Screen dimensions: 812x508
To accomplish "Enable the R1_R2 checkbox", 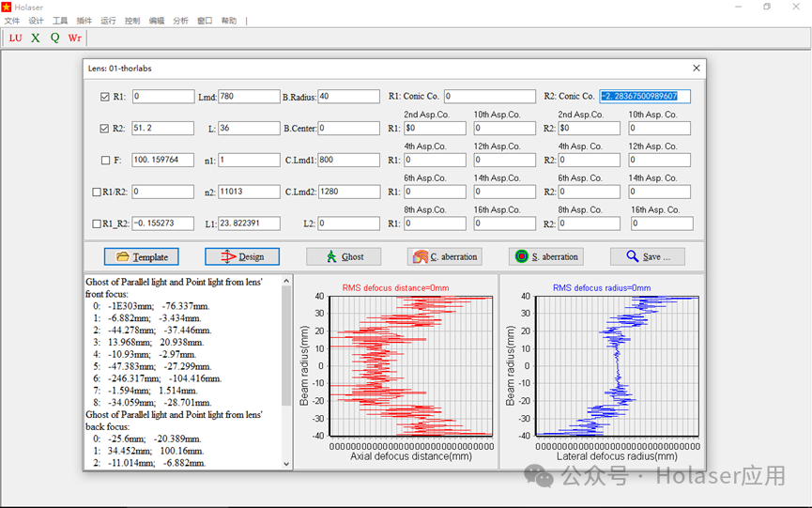I will (x=97, y=223).
